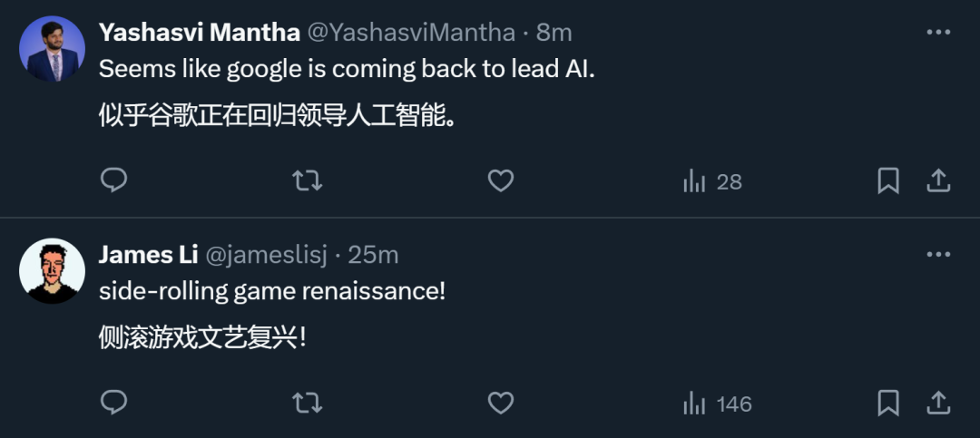The height and width of the screenshot is (438, 980).
Task: Visit the @jameslisj handle
Action: tap(266, 255)
